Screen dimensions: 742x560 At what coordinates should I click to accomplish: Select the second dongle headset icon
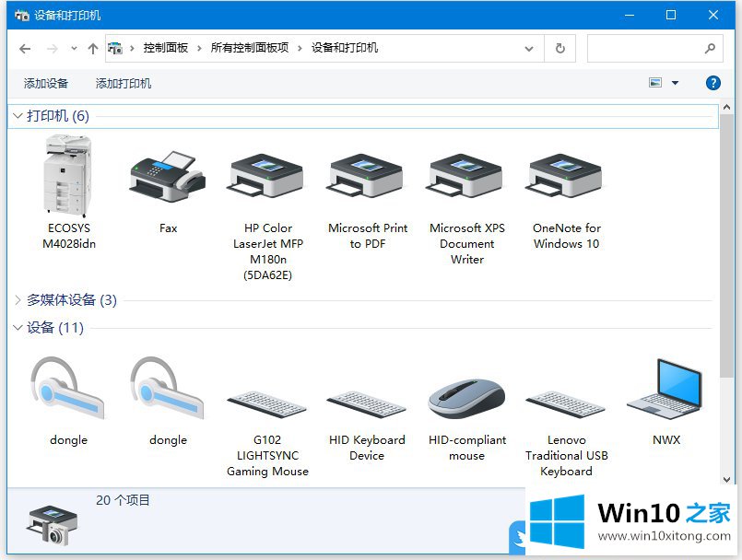click(168, 388)
